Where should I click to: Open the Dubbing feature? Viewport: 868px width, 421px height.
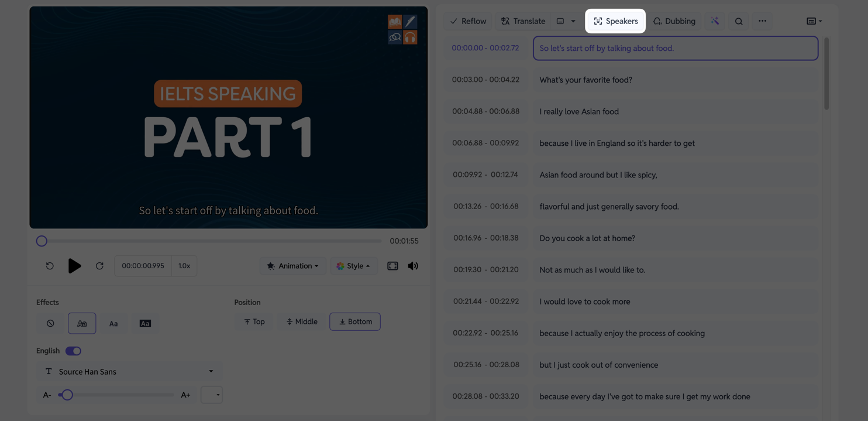pyautogui.click(x=674, y=21)
